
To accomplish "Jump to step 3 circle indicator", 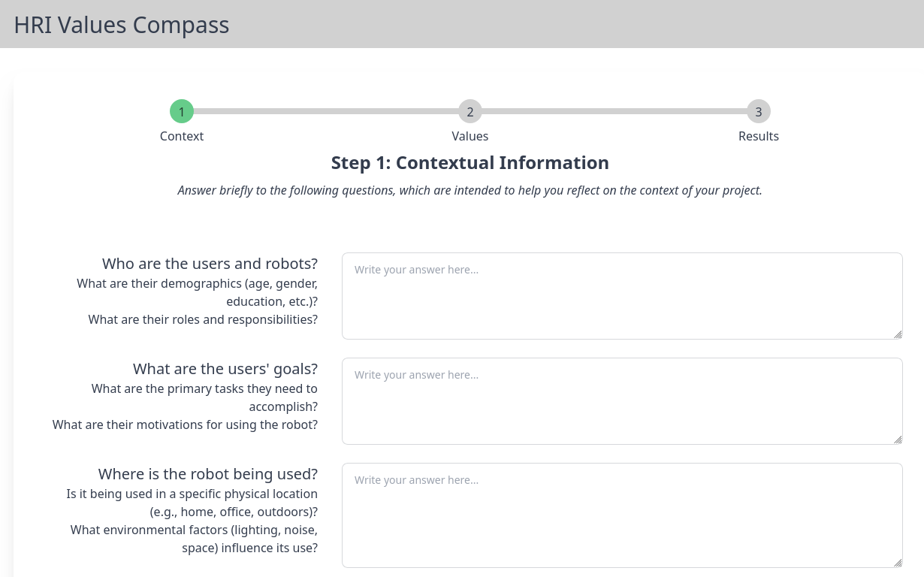I will pyautogui.click(x=759, y=112).
